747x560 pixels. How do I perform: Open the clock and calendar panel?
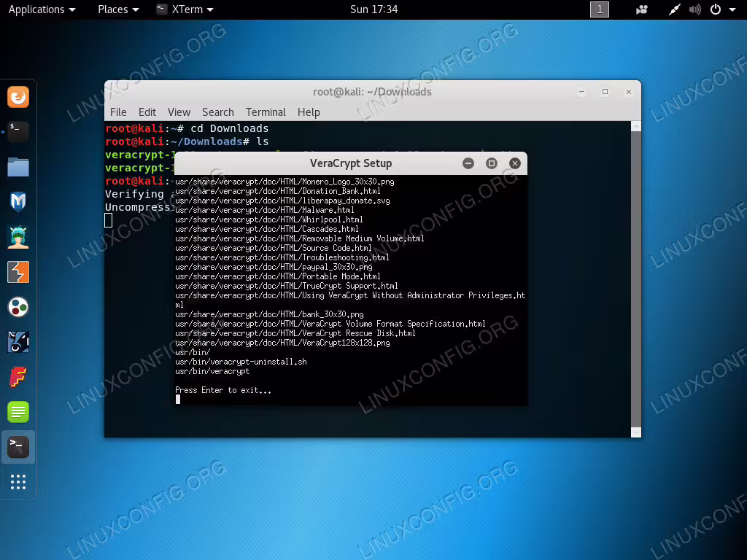[374, 9]
